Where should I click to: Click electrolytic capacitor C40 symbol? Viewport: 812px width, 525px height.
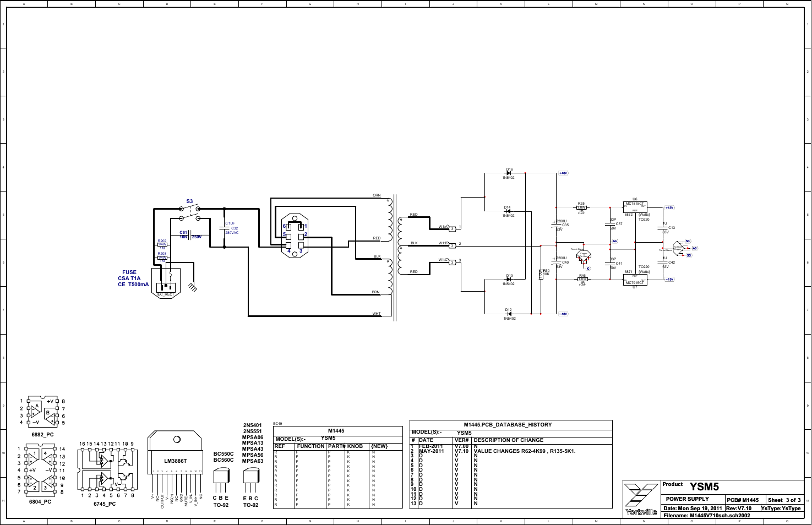556,261
